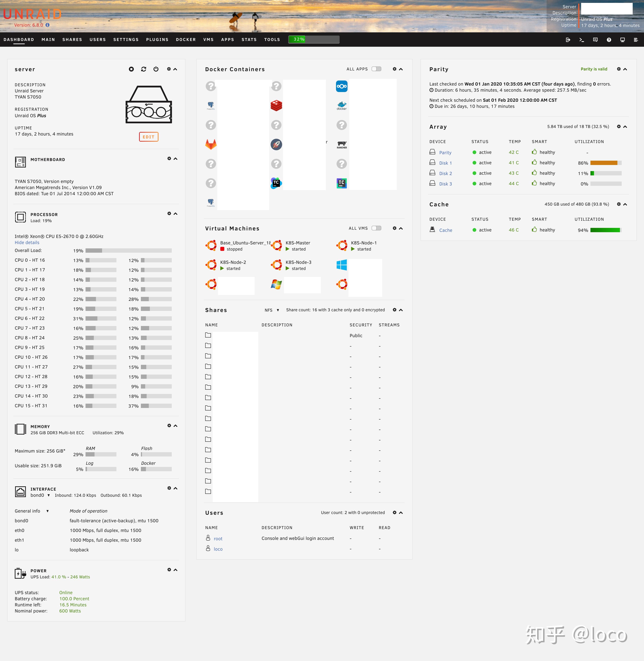The height and width of the screenshot is (661, 644).
Task: Click the logout icon in top bar
Action: point(568,40)
